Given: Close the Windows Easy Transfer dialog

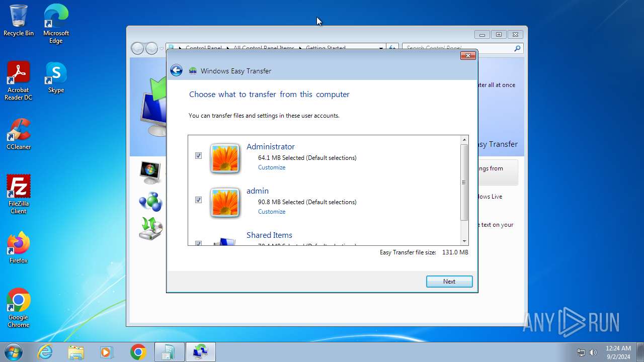Looking at the screenshot, I should point(468,55).
